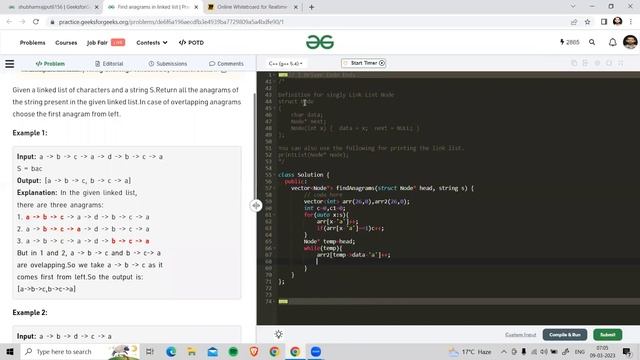
Task: Switch to the Online Whiteboard tab
Action: point(252,7)
